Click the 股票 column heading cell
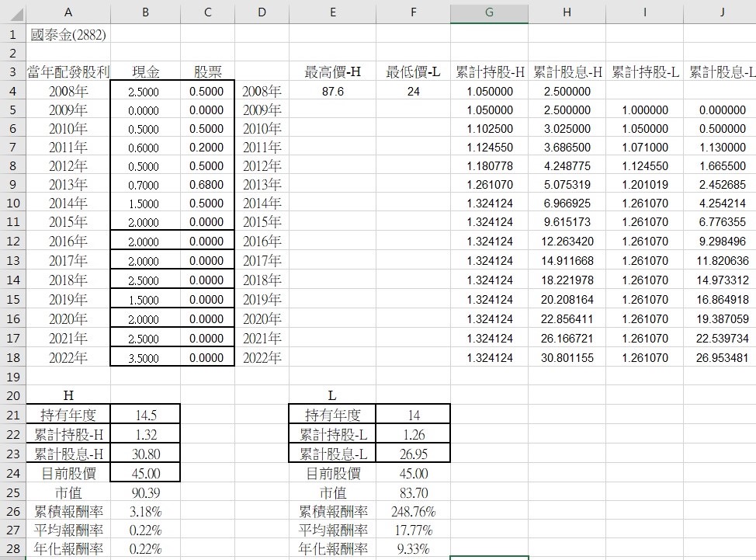 (x=208, y=72)
